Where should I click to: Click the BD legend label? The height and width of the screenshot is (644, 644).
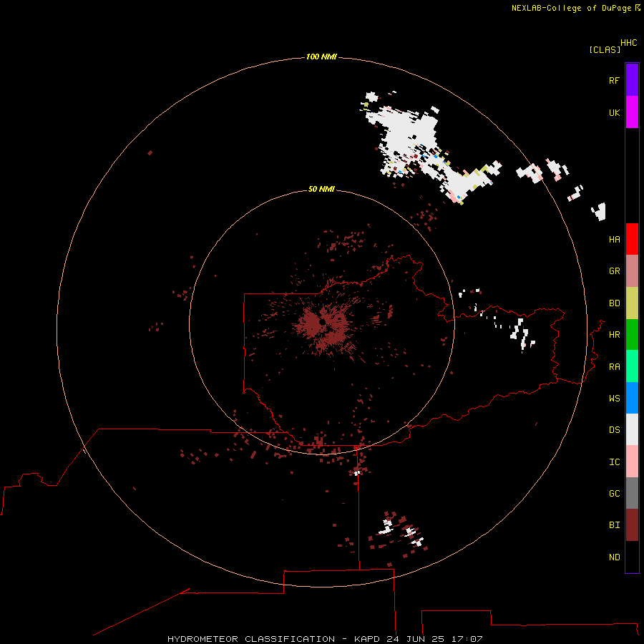point(614,303)
